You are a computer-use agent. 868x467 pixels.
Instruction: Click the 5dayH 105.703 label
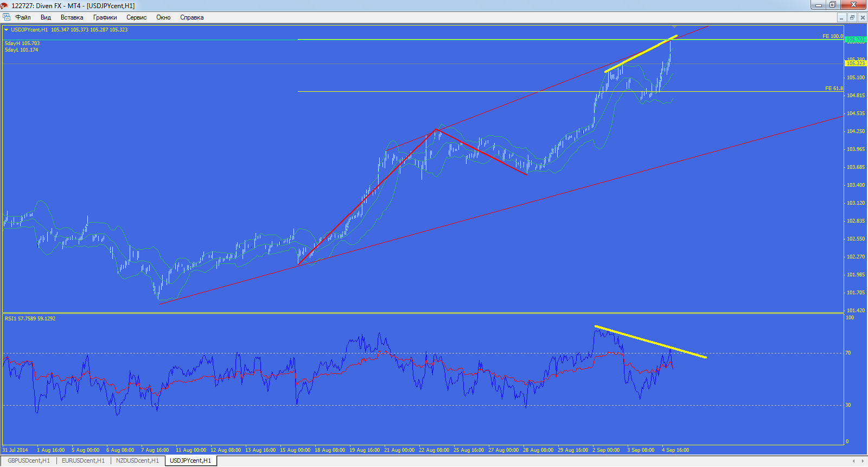pyautogui.click(x=22, y=43)
